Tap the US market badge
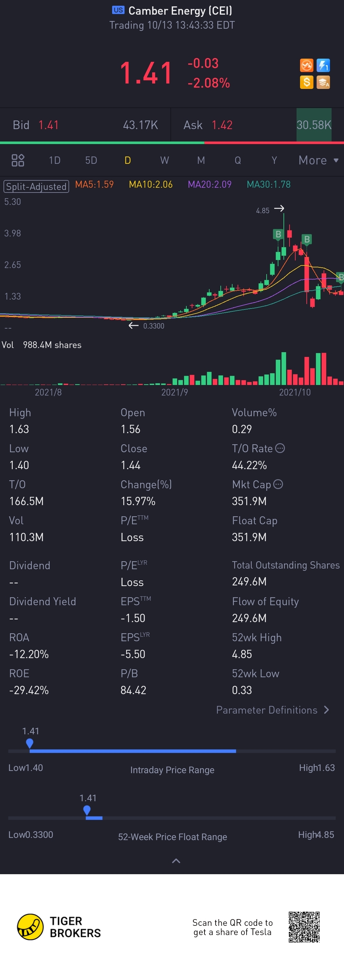The height and width of the screenshot is (980, 344). [118, 10]
